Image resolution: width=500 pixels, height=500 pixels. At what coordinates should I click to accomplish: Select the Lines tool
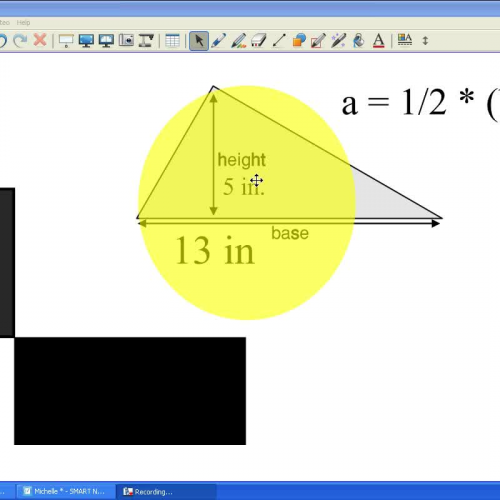pyautogui.click(x=279, y=41)
